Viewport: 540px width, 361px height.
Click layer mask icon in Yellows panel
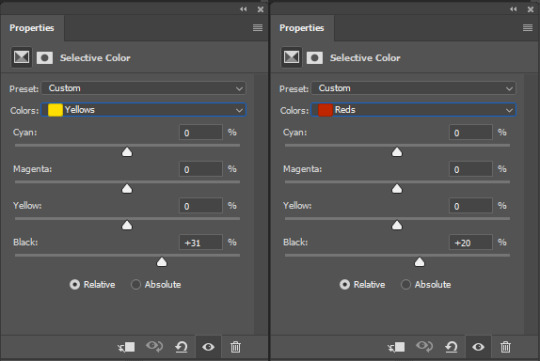point(45,58)
